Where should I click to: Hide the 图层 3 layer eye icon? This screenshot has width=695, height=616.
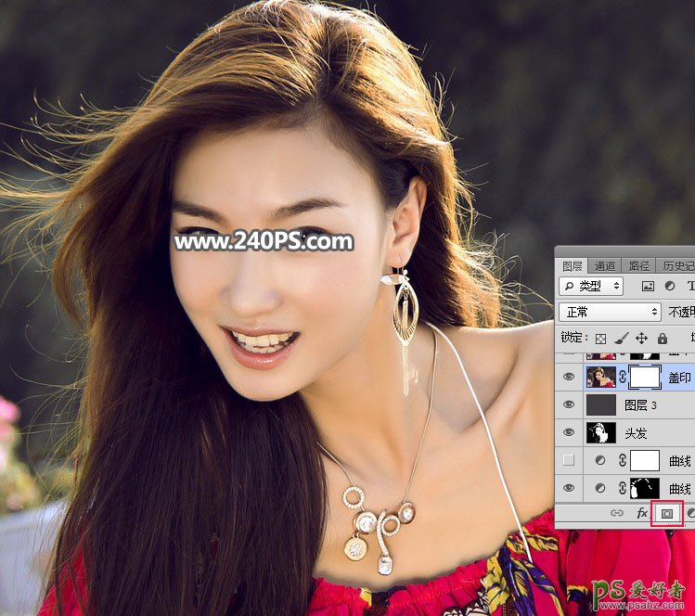pos(569,404)
